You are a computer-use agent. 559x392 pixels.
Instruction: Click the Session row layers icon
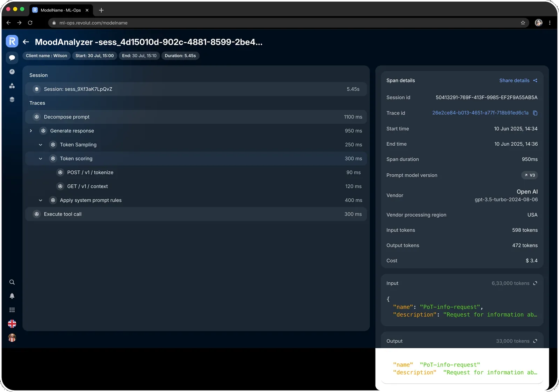[x=37, y=89]
